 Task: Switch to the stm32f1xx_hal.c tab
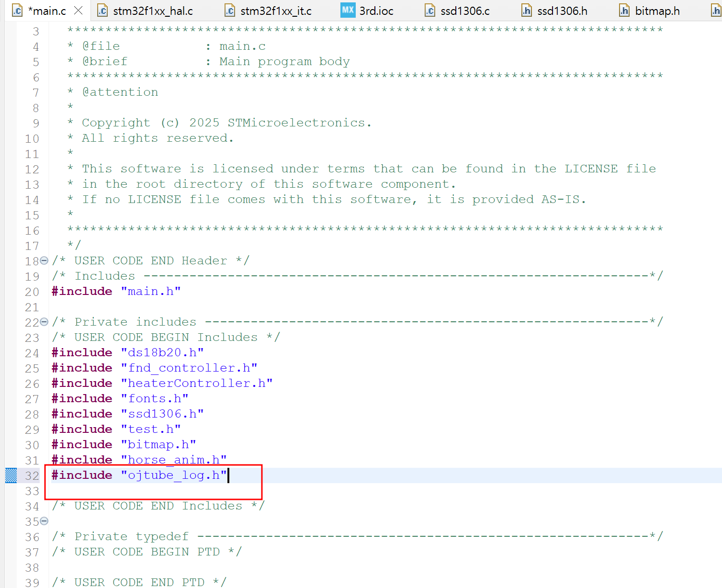click(145, 11)
